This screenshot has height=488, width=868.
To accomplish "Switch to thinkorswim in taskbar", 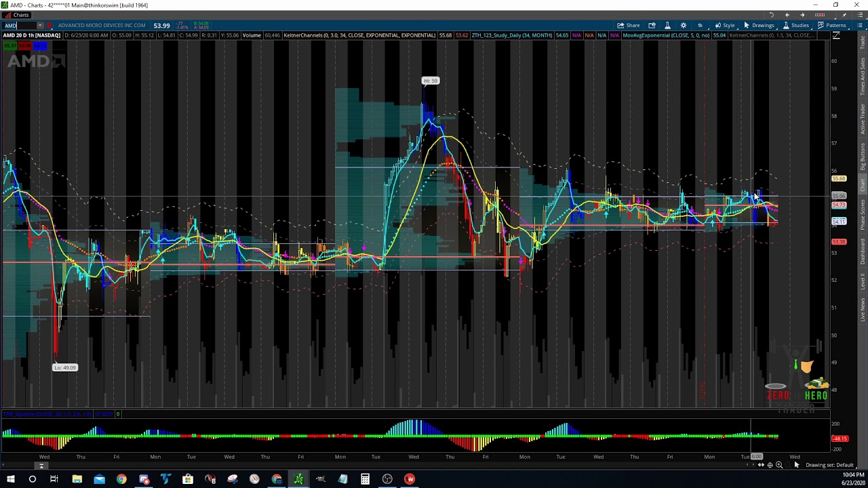I will point(298,479).
